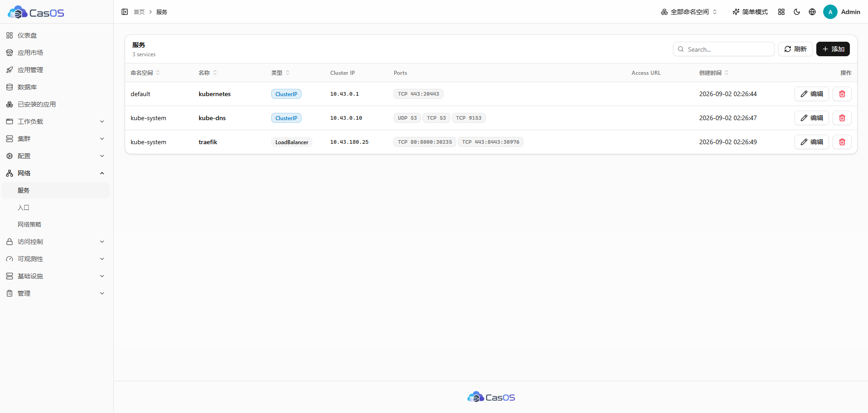The height and width of the screenshot is (413, 868).
Task: Delete the traefik service trash icon
Action: tap(842, 142)
